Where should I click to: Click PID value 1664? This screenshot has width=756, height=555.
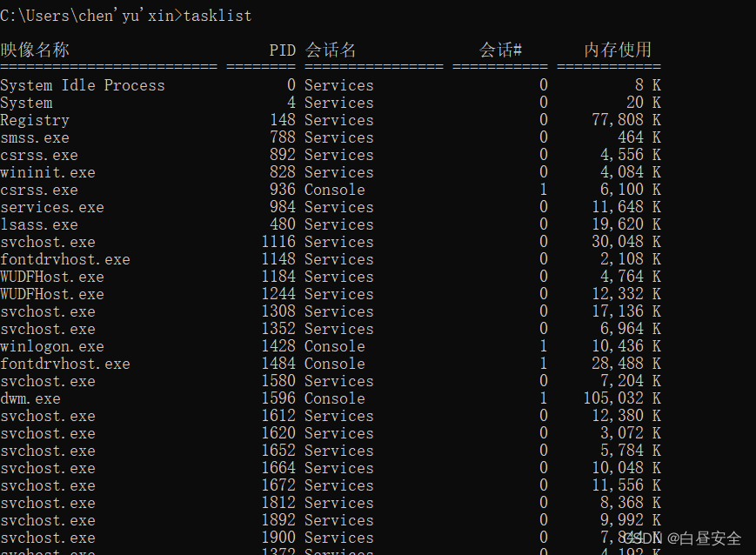click(x=278, y=467)
